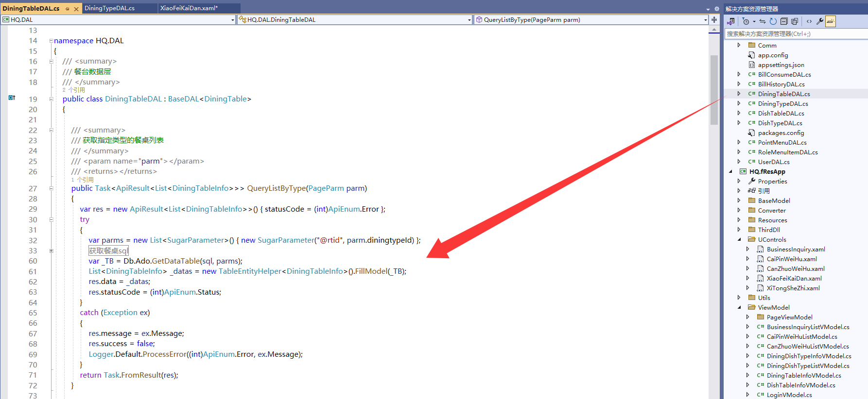Select RoleMenuItemDAL.cs file
Viewport: 868px width, 399px height.
[x=788, y=152]
